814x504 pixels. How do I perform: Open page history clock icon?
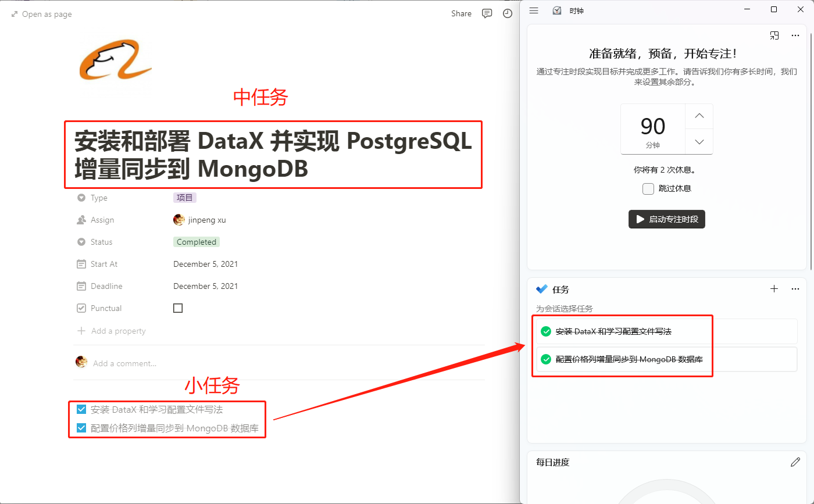(x=508, y=13)
